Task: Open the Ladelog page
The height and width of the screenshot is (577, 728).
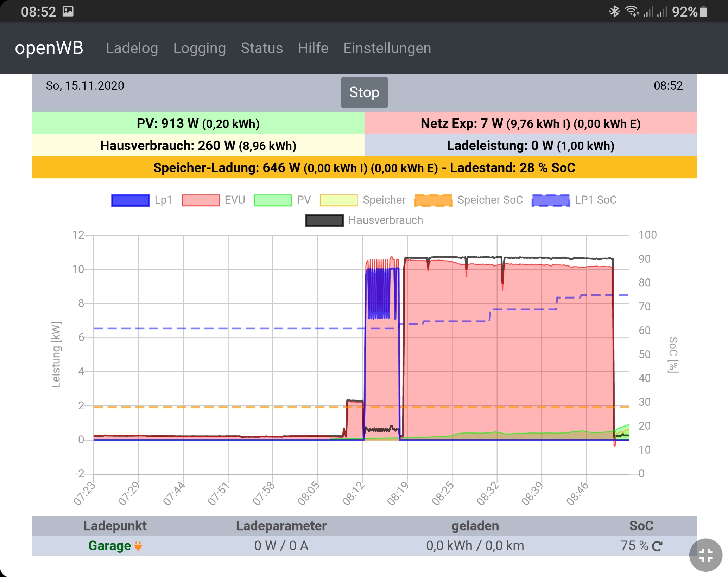Action: click(132, 48)
